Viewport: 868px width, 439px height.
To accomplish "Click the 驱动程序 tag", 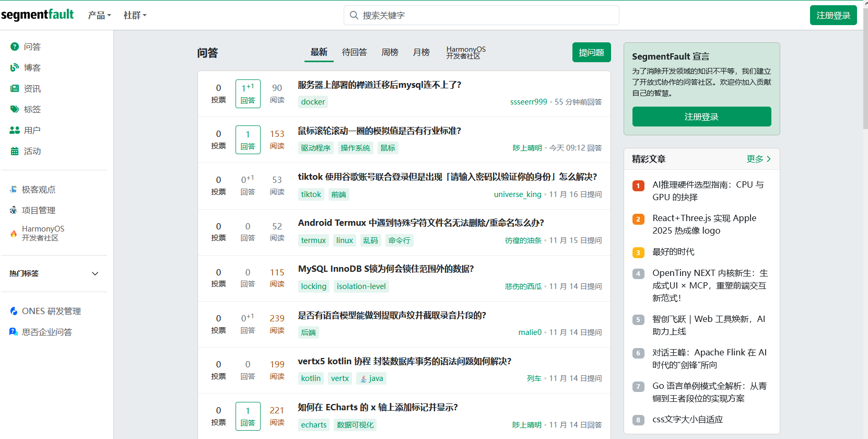I will (x=315, y=148).
